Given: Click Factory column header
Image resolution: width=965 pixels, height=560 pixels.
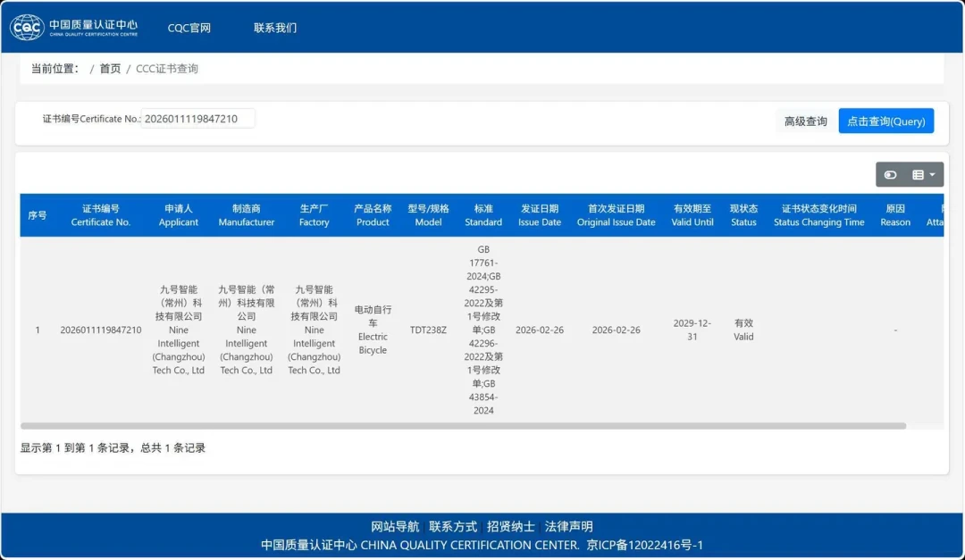Looking at the screenshot, I should [314, 215].
